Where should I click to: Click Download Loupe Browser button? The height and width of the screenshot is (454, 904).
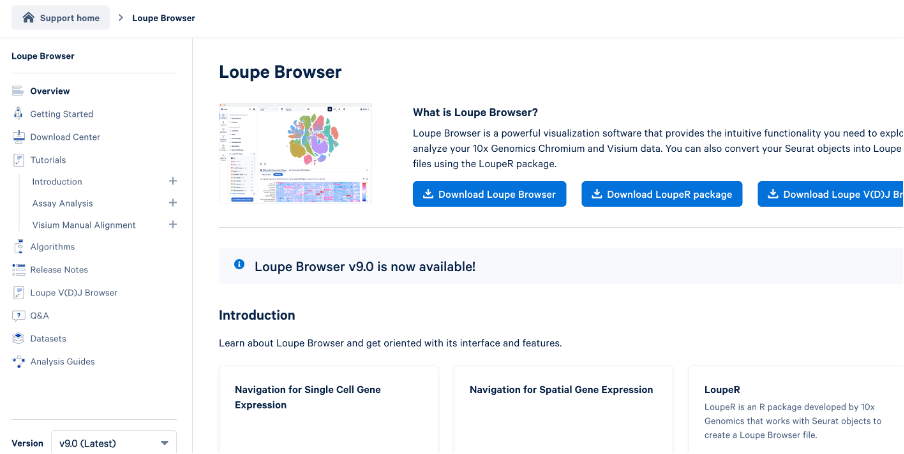click(x=489, y=194)
